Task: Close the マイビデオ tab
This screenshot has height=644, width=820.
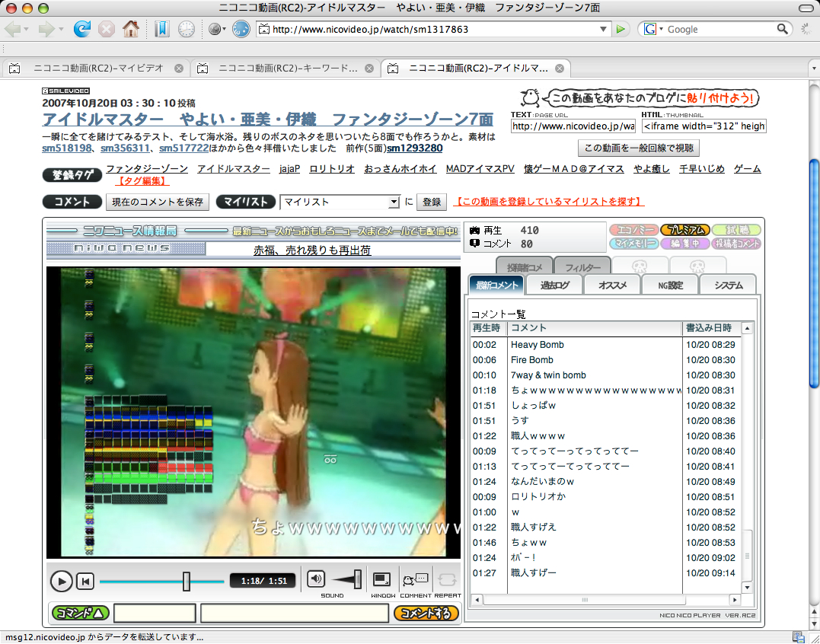Action: pyautogui.click(x=179, y=69)
